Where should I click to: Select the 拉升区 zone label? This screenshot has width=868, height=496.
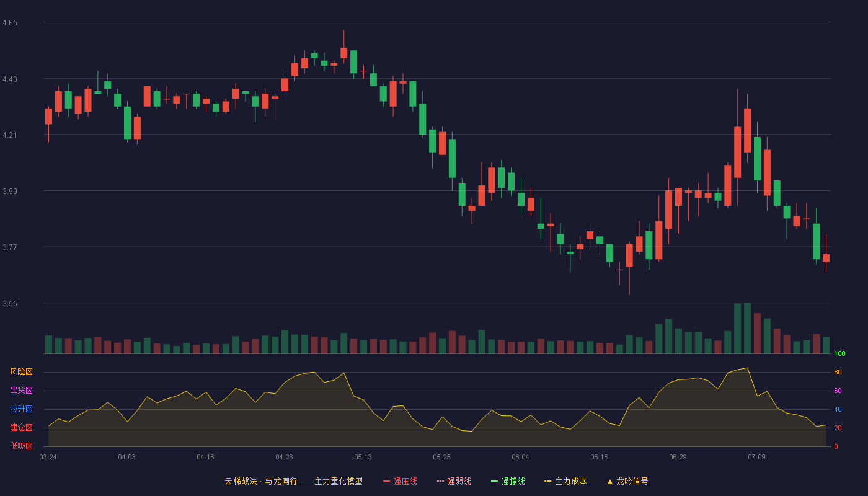coord(21,409)
